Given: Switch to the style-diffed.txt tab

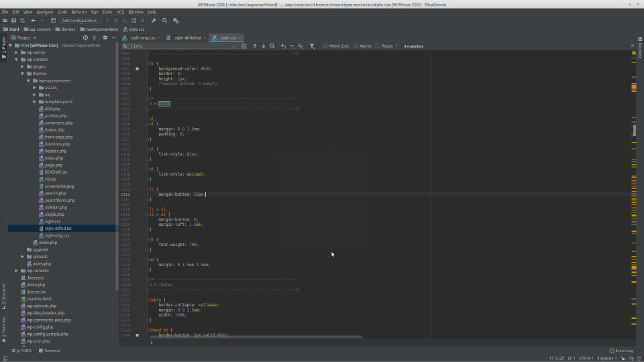Looking at the screenshot, I should [188, 38].
